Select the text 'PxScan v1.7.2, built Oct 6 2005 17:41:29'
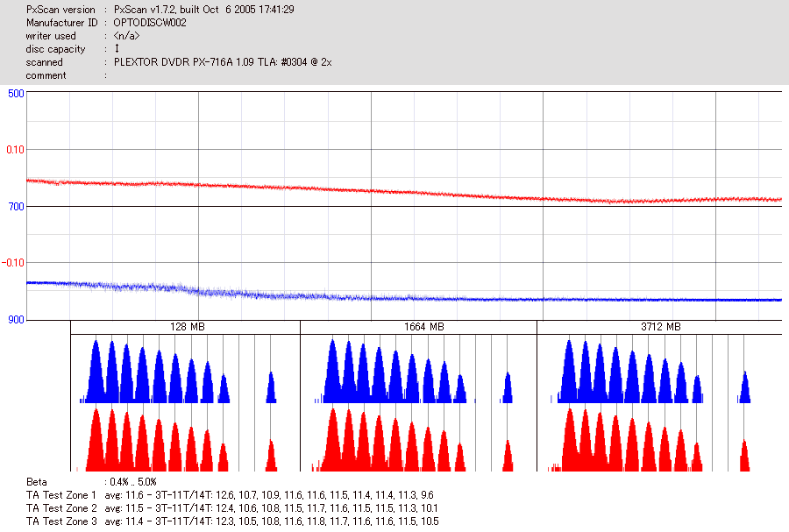789x532 pixels. click(x=203, y=10)
